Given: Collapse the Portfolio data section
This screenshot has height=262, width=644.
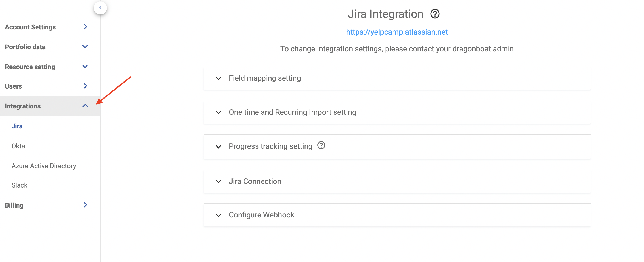Looking at the screenshot, I should click(x=85, y=46).
